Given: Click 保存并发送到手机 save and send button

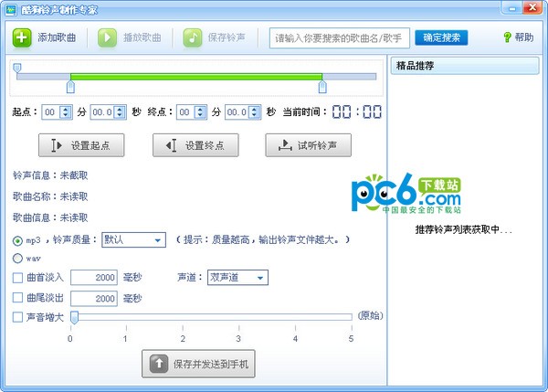Looking at the screenshot, I should (x=198, y=364).
